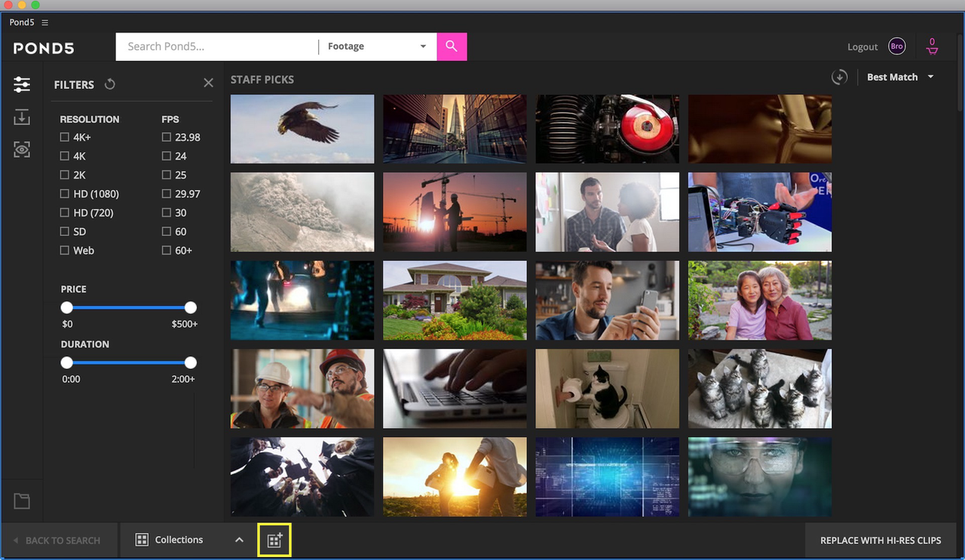Click the circular download icon above Best Match

839,76
